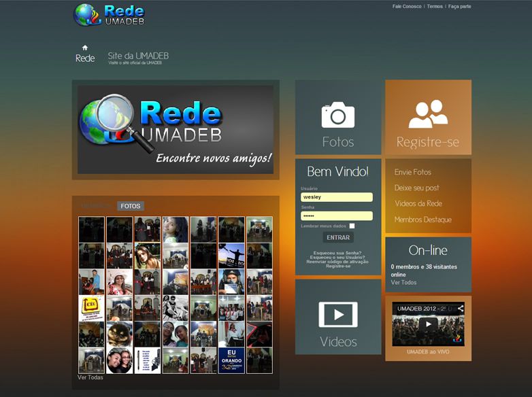The width and height of the screenshot is (532, 397).
Task: Click the 'Encontre novos amigos!' banner
Action: 176,130
